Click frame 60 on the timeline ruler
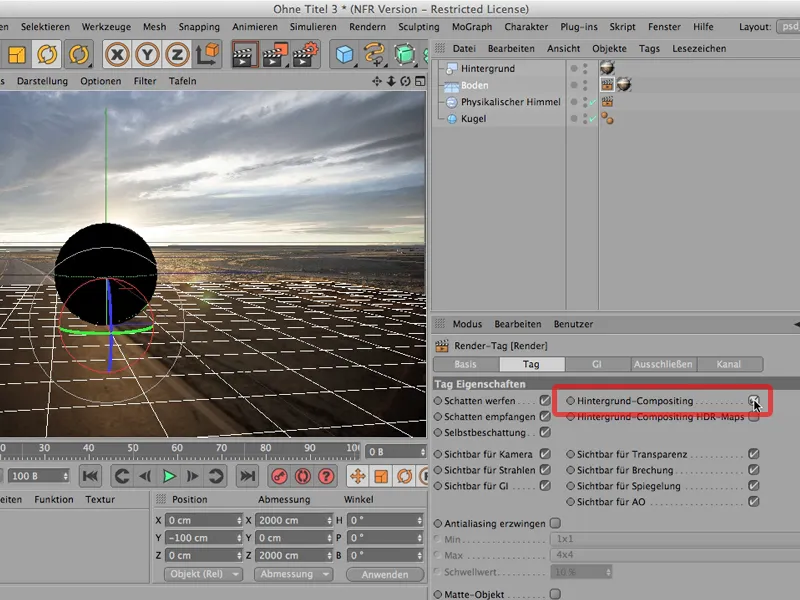Image resolution: width=800 pixels, height=600 pixels. [x=177, y=447]
